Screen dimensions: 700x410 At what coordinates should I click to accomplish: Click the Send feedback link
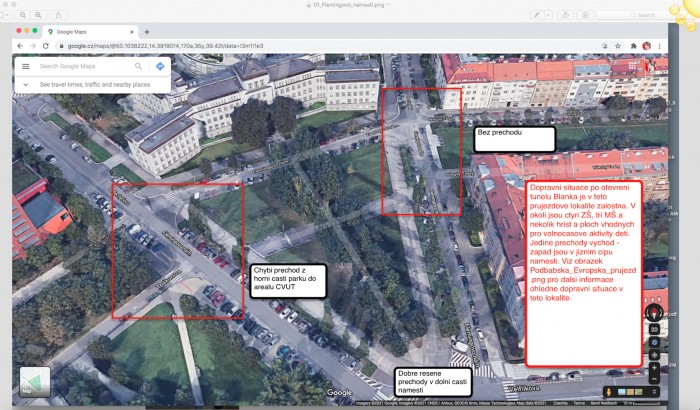[x=604, y=403]
